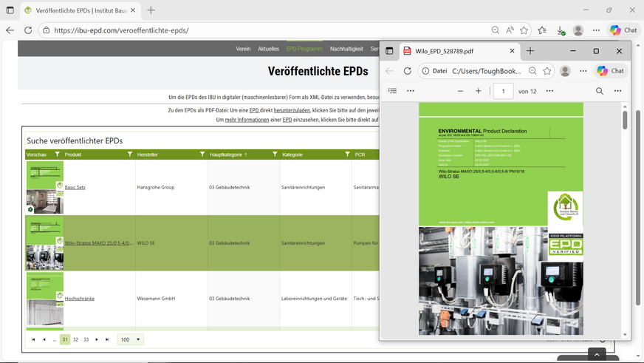
Task: Open new tab in main browser window
Action: 151,10
